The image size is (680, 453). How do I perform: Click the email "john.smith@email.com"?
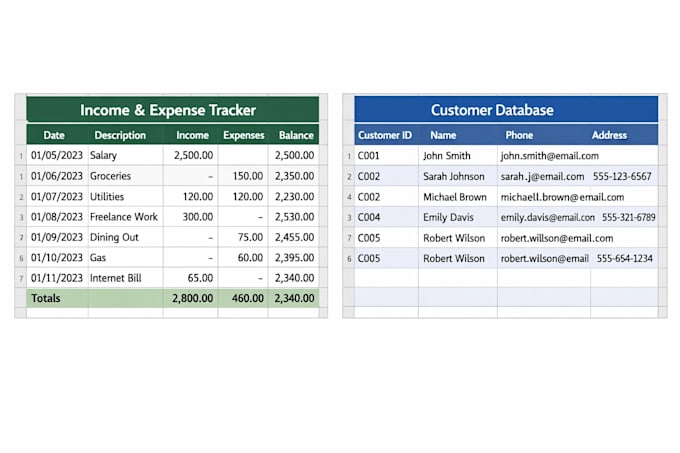pos(549,156)
